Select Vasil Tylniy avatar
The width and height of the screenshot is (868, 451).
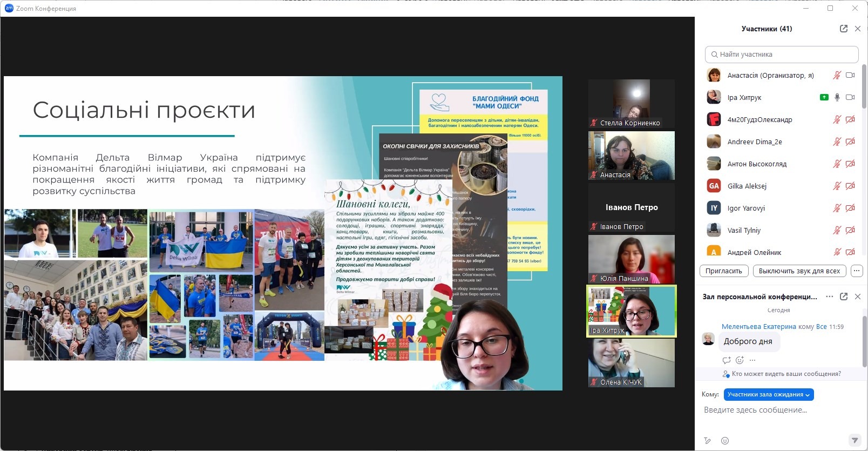click(x=714, y=230)
